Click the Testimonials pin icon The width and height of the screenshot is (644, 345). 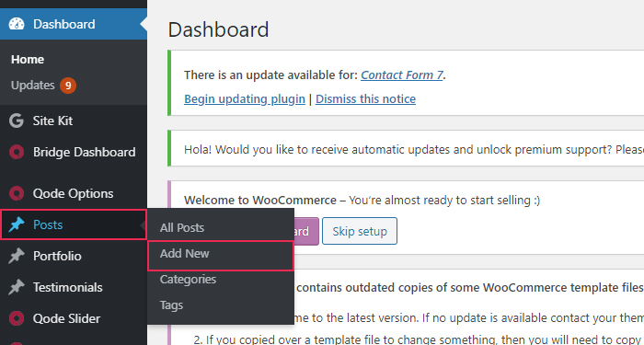tap(17, 287)
